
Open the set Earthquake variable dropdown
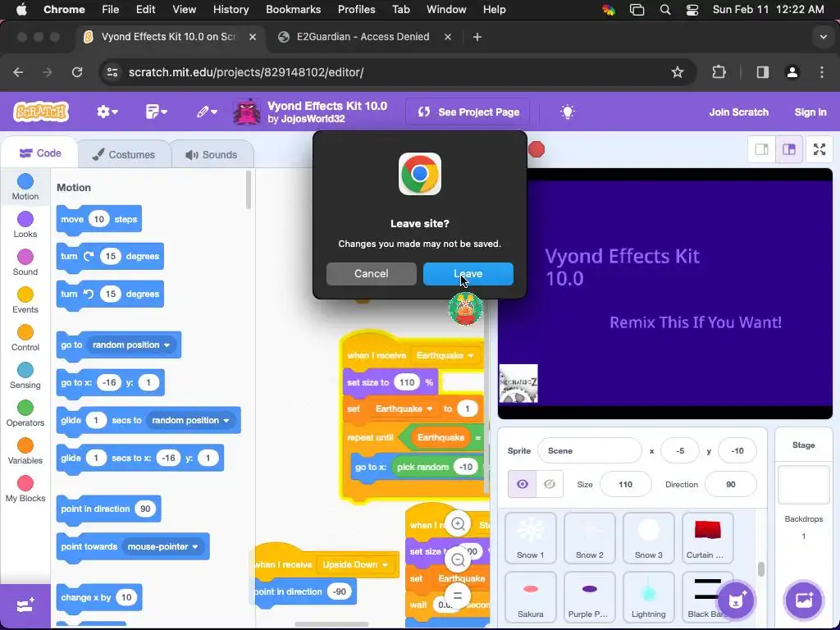(x=404, y=409)
